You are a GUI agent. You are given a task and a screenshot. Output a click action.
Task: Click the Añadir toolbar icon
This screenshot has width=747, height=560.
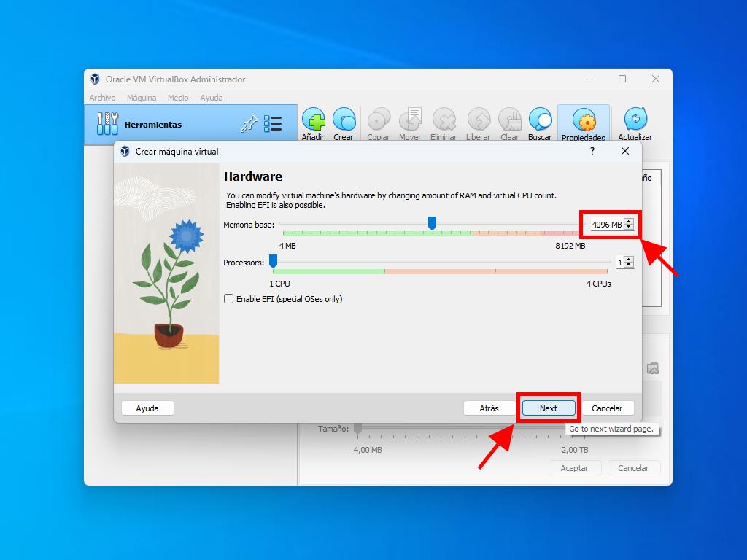(314, 120)
